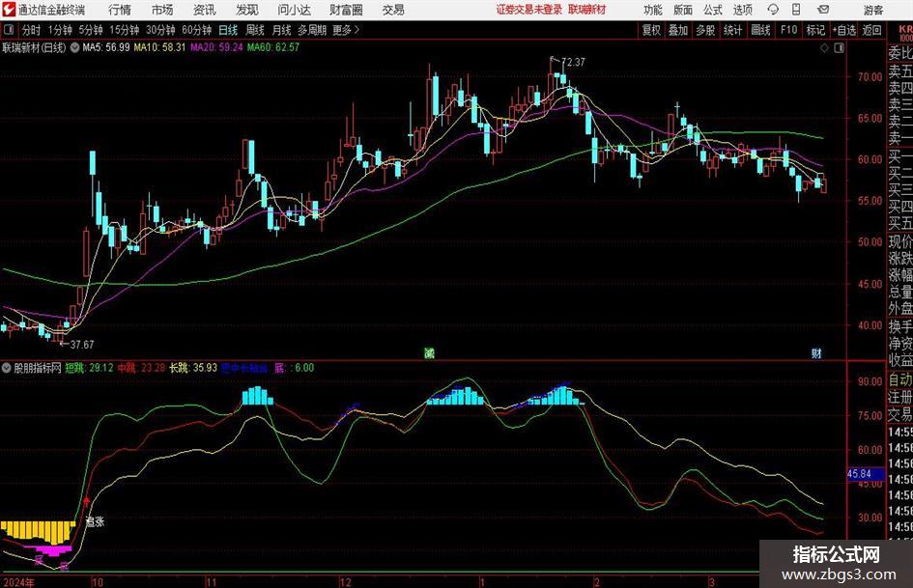Click the MA20: 59.24 indicator label
Screen dimensions: 913x588
tap(216, 47)
